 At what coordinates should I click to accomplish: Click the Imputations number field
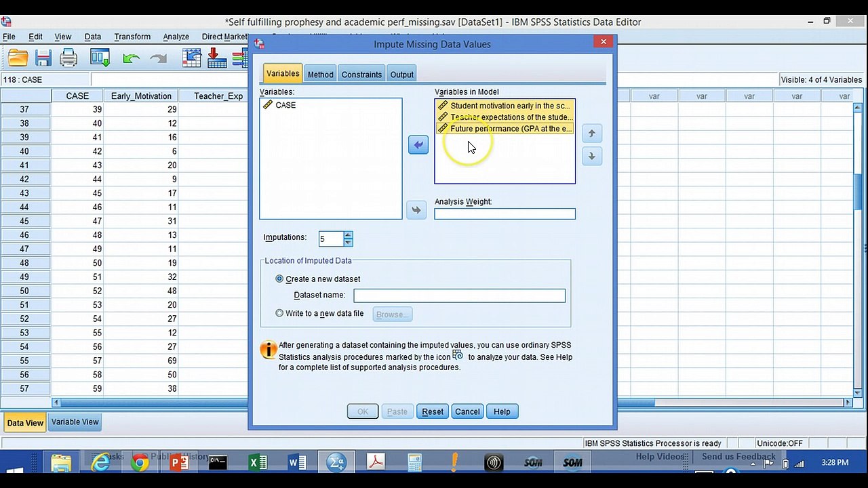coord(331,239)
